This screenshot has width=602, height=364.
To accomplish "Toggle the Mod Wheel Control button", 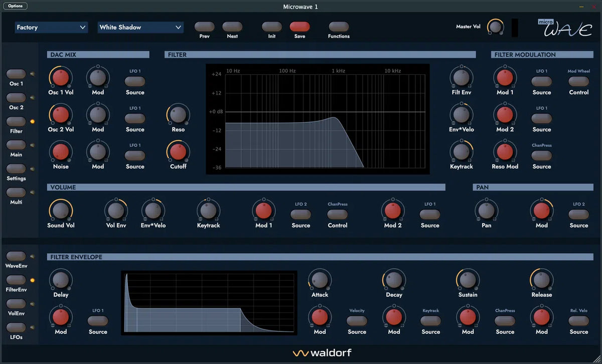I will tap(578, 81).
